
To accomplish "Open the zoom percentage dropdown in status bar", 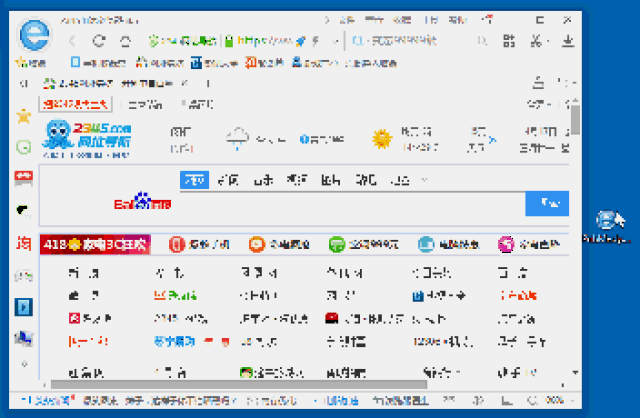I will pos(556,400).
